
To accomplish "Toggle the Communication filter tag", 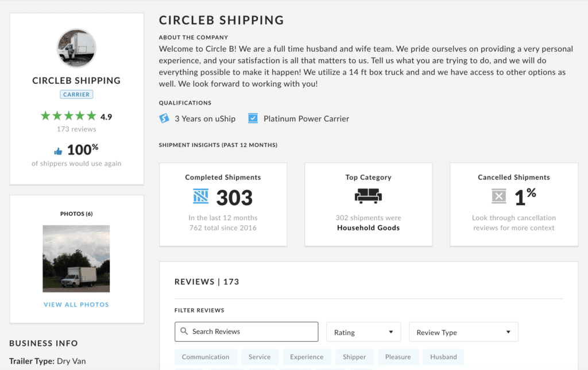I will point(206,357).
